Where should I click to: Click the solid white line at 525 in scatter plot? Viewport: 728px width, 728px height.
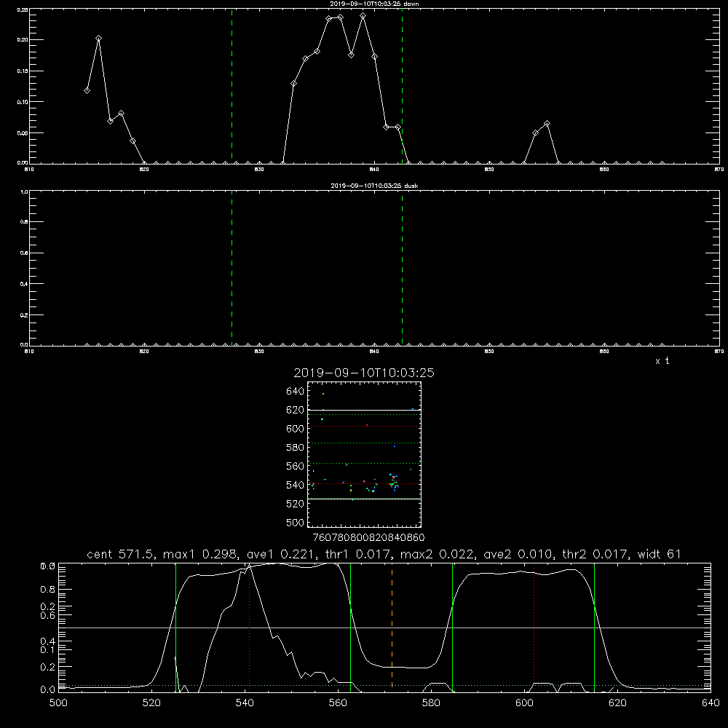coord(364,499)
